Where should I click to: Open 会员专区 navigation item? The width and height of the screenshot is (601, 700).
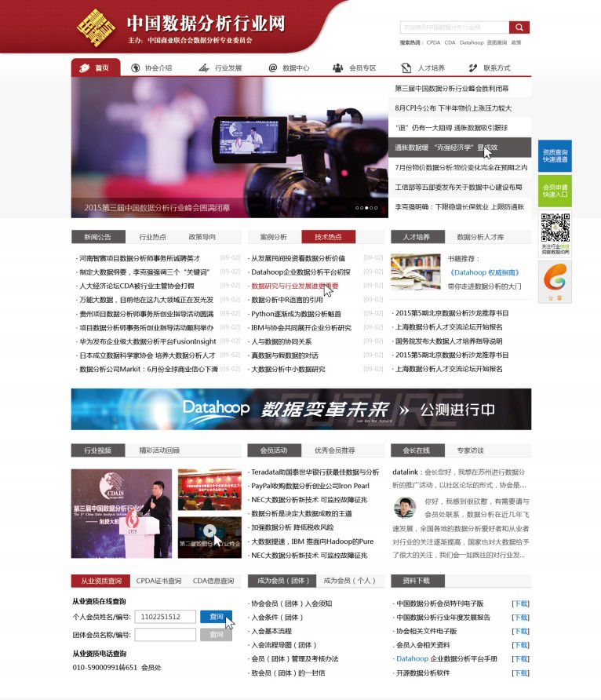362,67
